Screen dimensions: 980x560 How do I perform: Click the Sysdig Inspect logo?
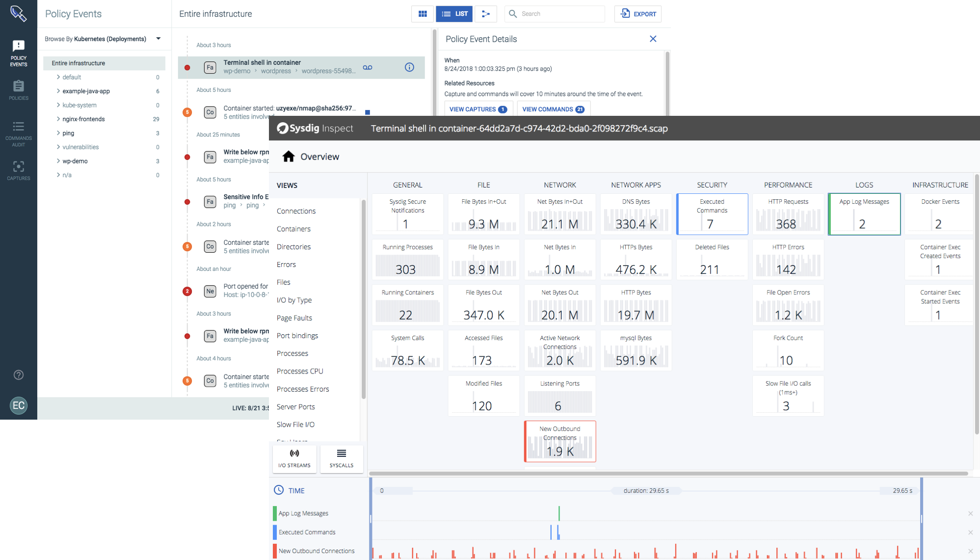coord(315,128)
